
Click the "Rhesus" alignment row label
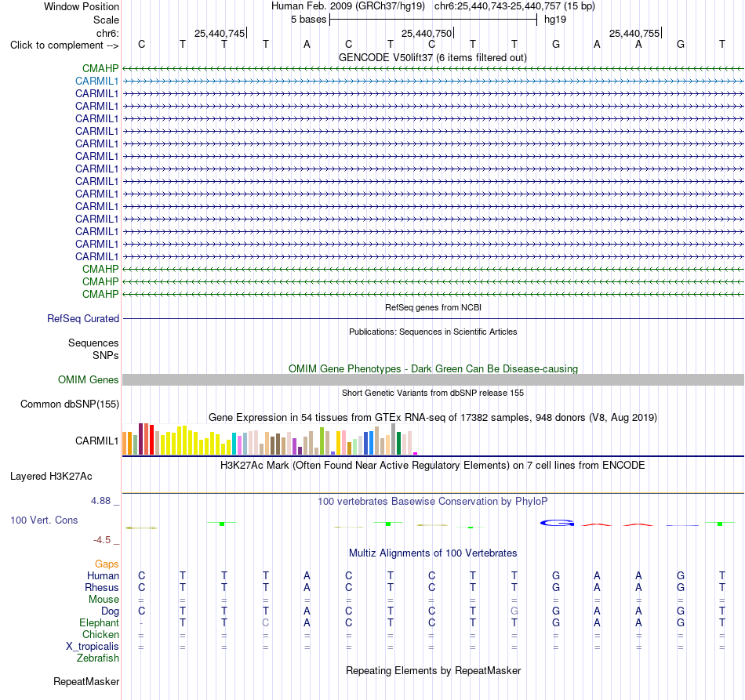[x=102, y=587]
